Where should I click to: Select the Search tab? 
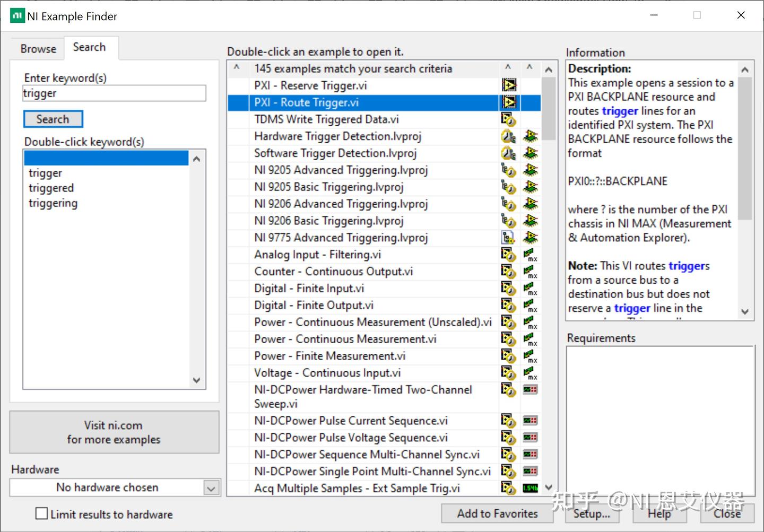(90, 47)
